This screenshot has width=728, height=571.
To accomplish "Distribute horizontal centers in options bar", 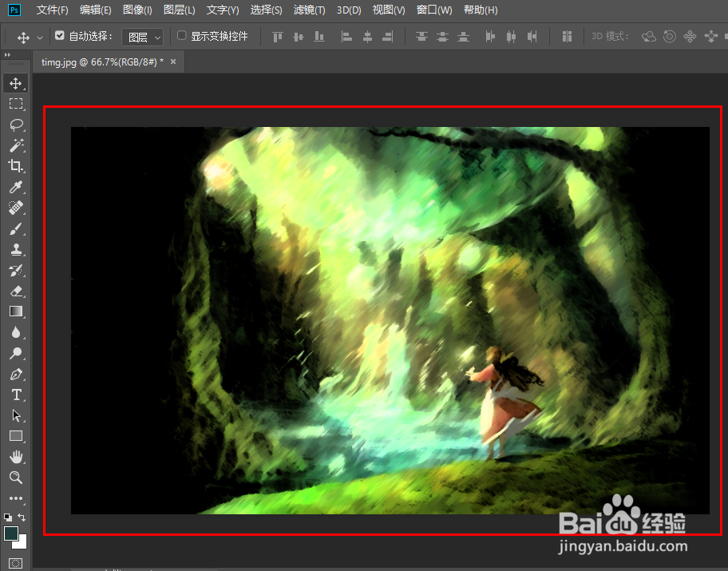I will 511,37.
